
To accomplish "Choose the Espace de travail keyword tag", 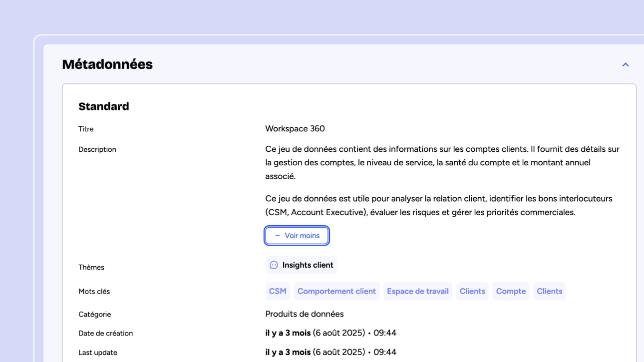I will click(x=417, y=291).
